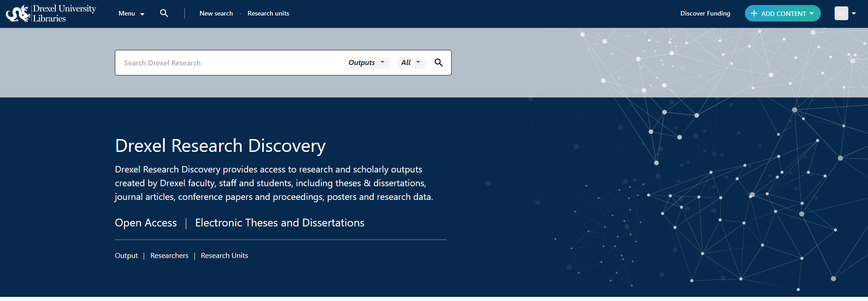The height and width of the screenshot is (301, 868).
Task: Click the user avatar in top right
Action: (841, 13)
